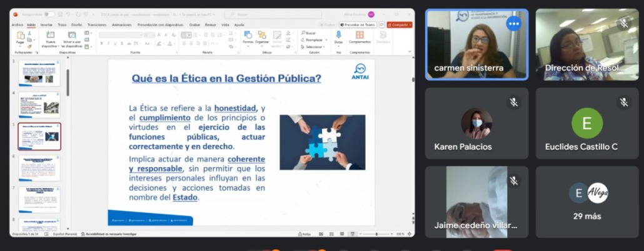Click the Organizar arrange icon

coord(262,37)
